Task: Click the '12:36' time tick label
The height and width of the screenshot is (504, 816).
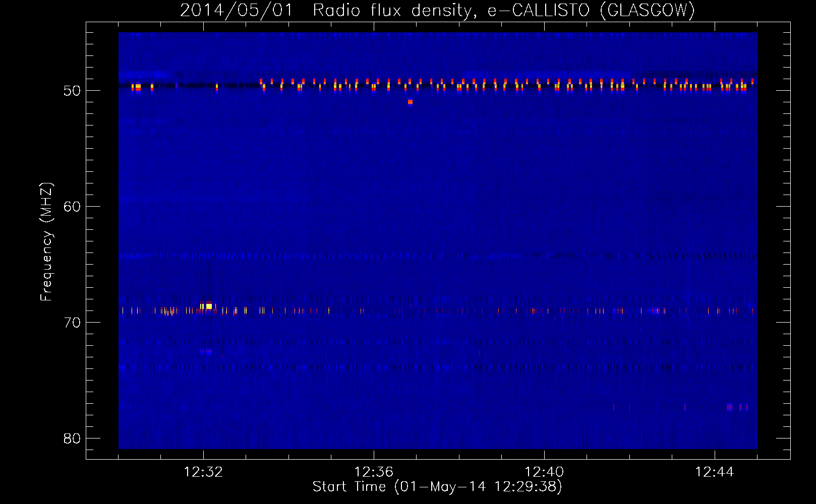Action: tap(374, 472)
